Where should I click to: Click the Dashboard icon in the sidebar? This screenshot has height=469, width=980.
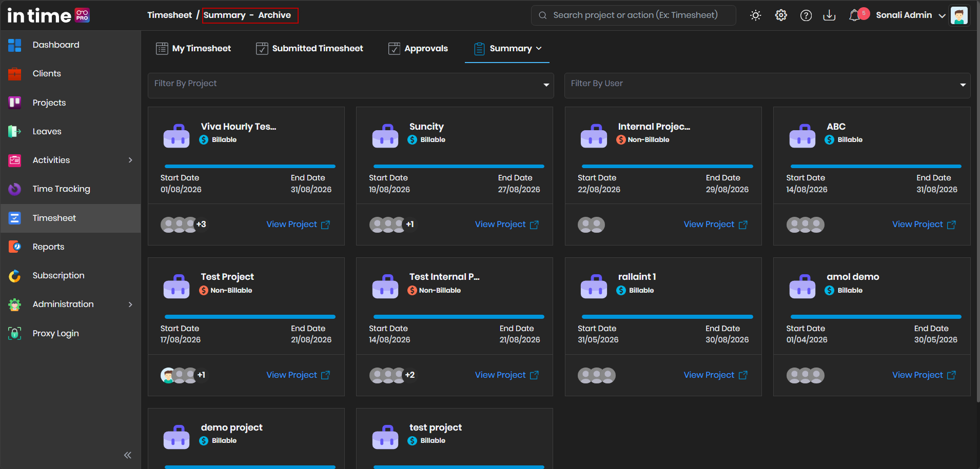coord(15,45)
